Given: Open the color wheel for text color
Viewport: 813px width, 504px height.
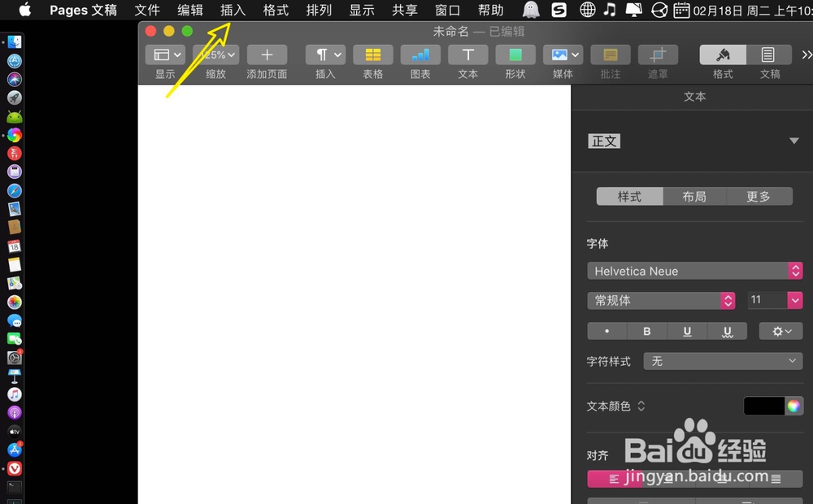Looking at the screenshot, I should [793, 406].
